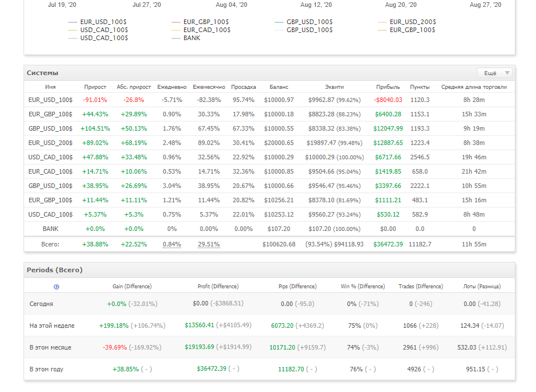Viewport: 536px width, 392px height.
Task: Click the Periods (Всего) panel header
Action: coord(54,270)
